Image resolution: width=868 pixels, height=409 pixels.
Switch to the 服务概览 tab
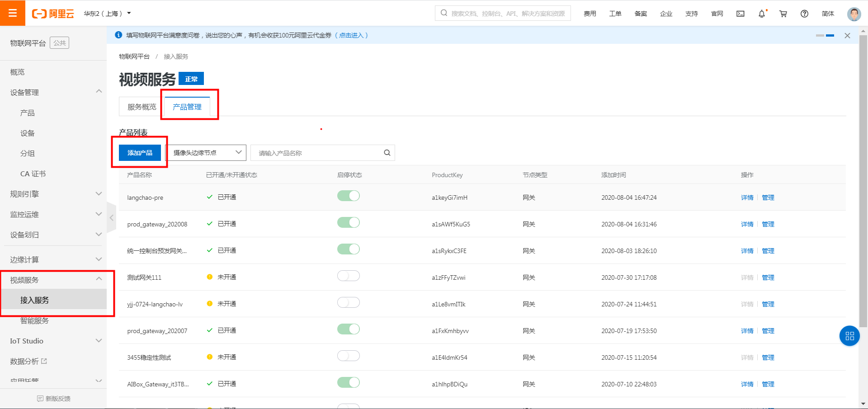pos(142,107)
